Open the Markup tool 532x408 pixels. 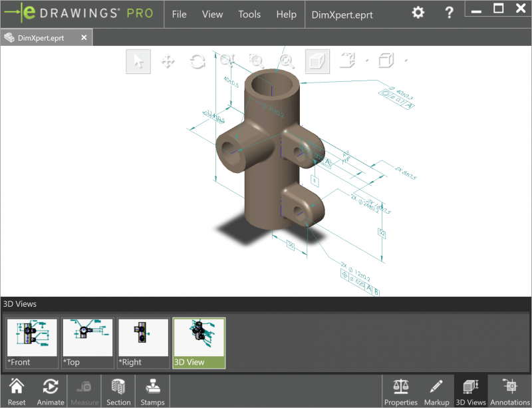pos(436,391)
